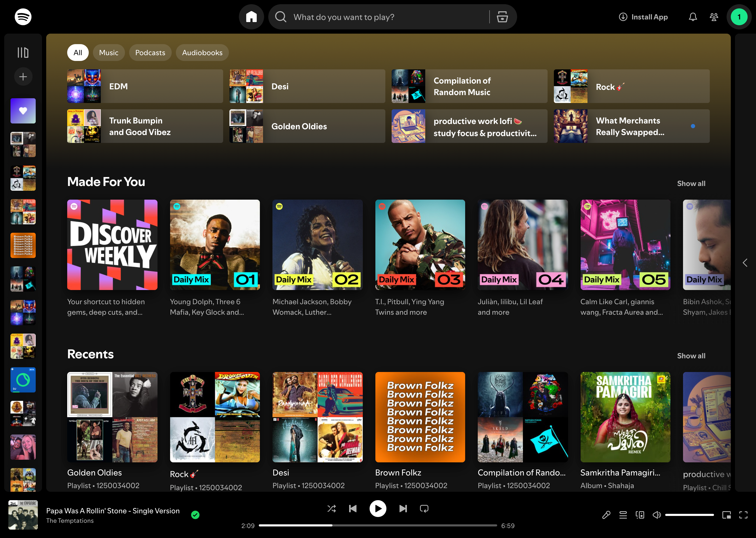Open the Queue icon
The width and height of the screenshot is (756, 538).
coord(623,515)
